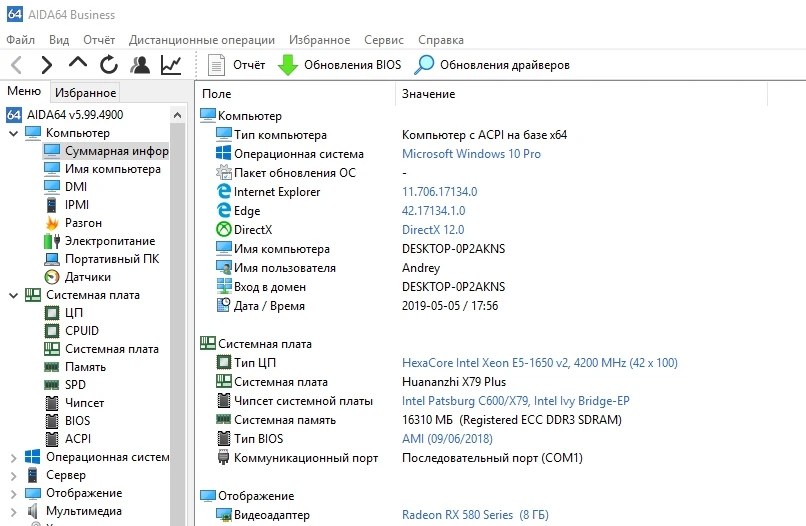Open the SPD tree item
This screenshot has width=806, height=526.
point(65,385)
